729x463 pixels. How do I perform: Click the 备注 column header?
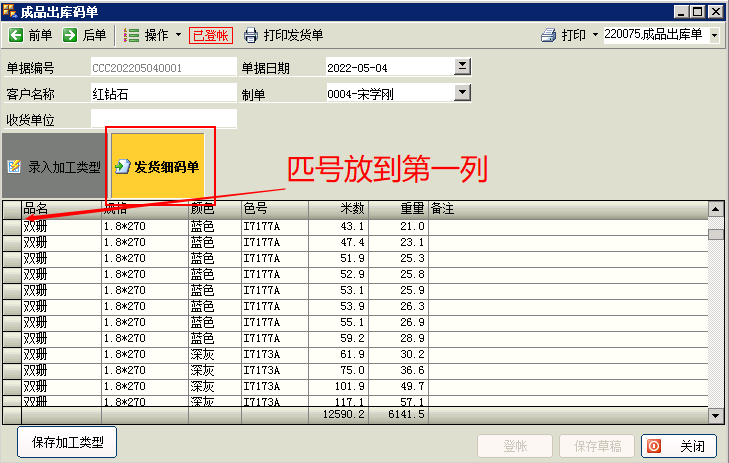(x=568, y=209)
